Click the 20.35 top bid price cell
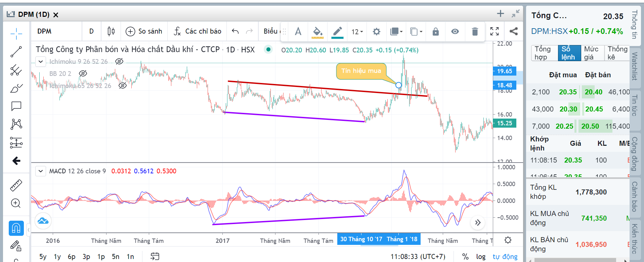The image size is (644, 262). 568,92
